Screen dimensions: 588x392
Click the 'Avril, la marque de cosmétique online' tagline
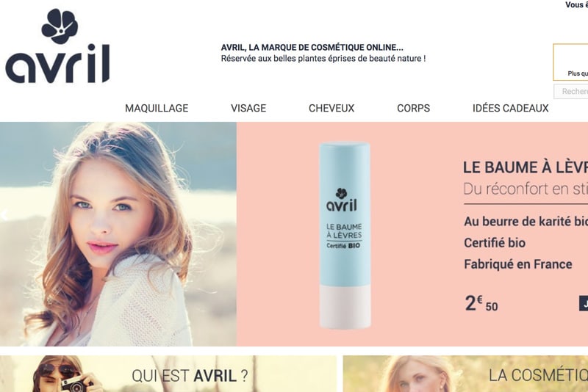tap(312, 48)
